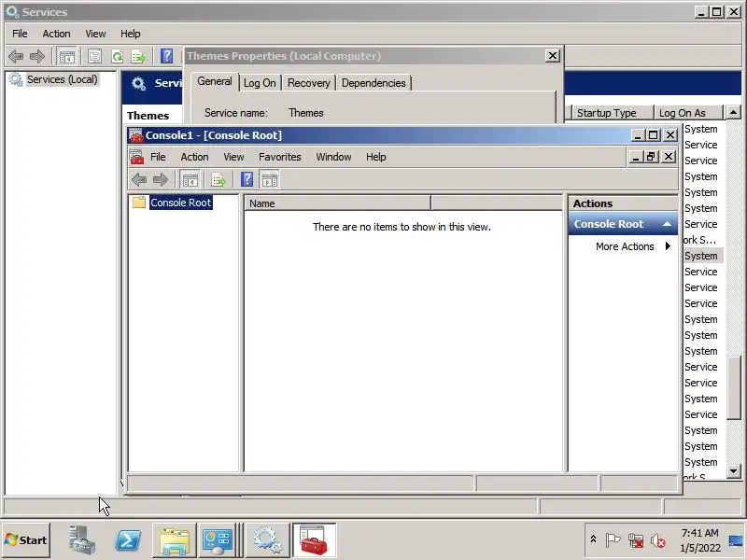
Task: Open File menu in Services window
Action: (20, 34)
